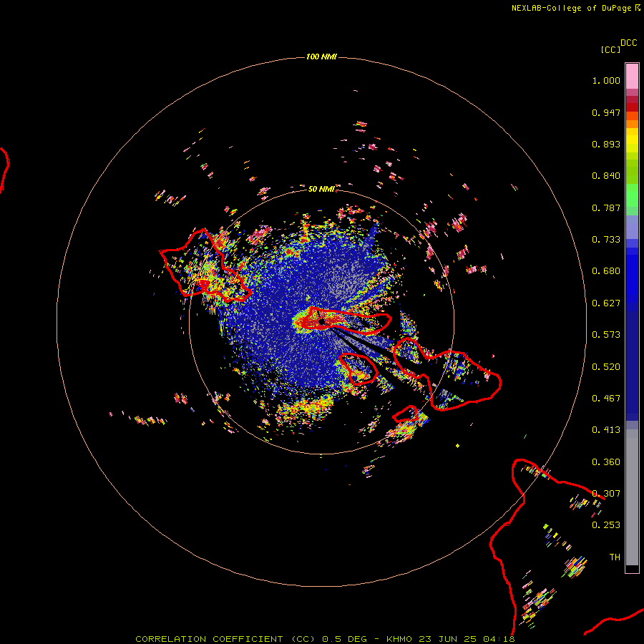Click the 0.520 scale value
Image resolution: width=644 pixels, height=644 pixels.
606,367
